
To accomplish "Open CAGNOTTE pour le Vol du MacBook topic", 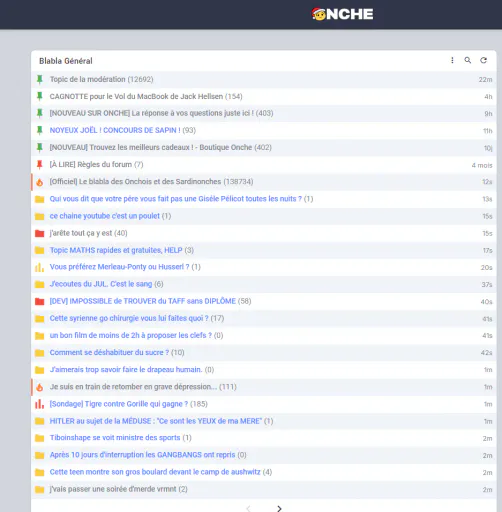I will click(136, 96).
